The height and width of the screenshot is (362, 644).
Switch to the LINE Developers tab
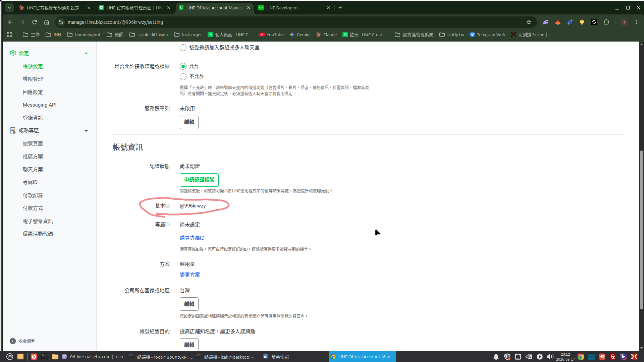tap(294, 8)
